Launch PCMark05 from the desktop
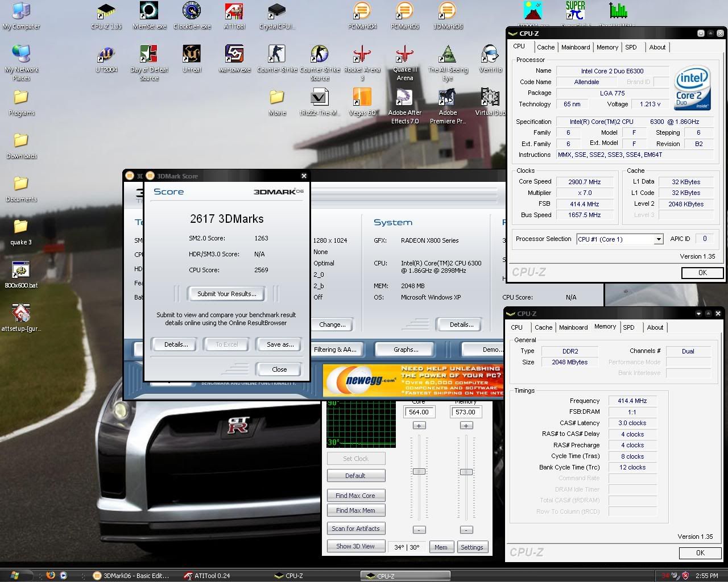Viewport: 728px width, 582px height. point(405,15)
